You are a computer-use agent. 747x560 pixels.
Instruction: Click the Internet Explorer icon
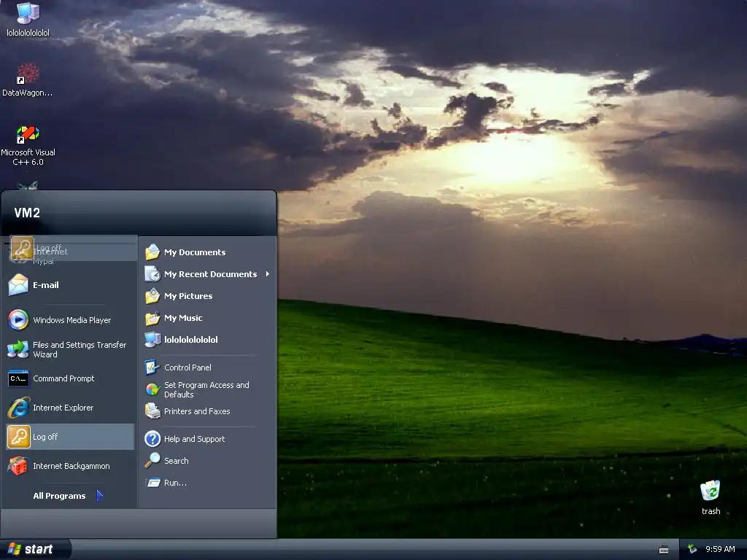18,408
